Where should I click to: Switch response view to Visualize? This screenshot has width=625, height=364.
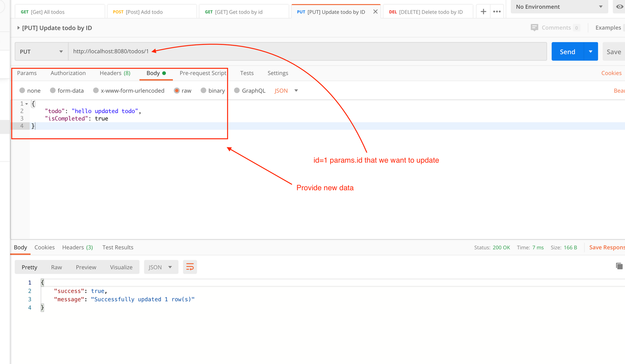121,267
